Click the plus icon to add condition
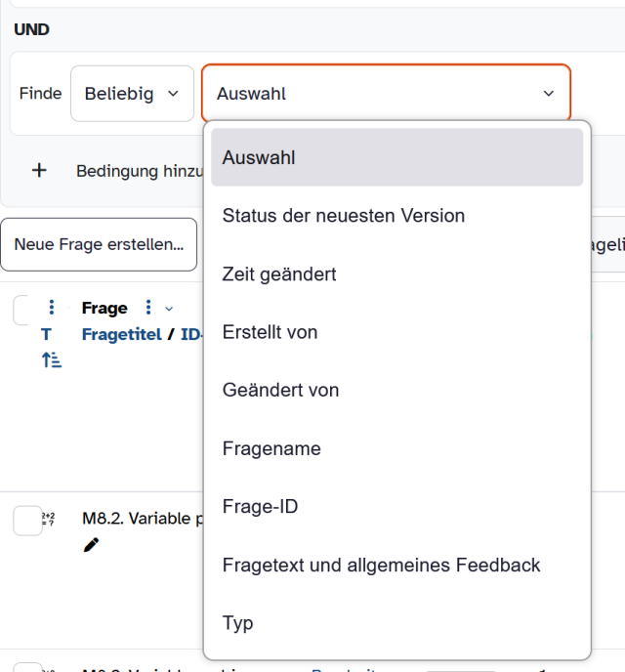This screenshot has width=625, height=672. [39, 171]
